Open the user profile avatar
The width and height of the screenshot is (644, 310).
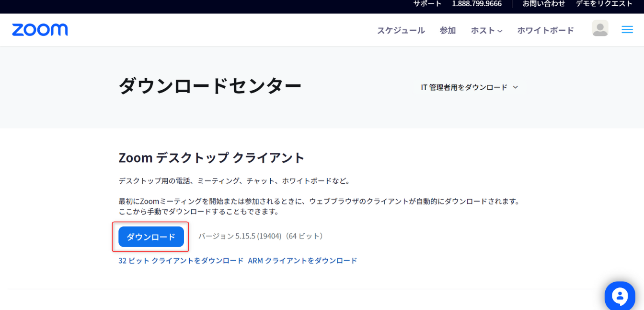coord(600,28)
